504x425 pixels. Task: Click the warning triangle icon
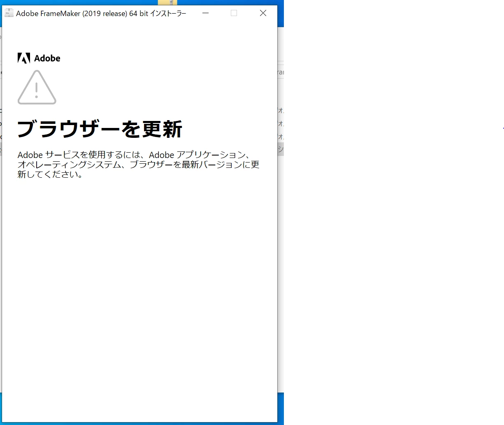click(x=37, y=87)
